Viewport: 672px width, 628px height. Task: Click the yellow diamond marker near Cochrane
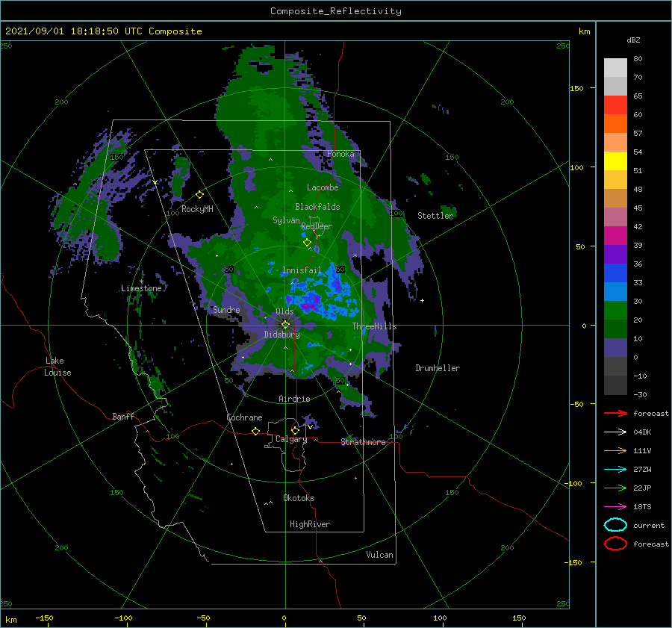(255, 431)
